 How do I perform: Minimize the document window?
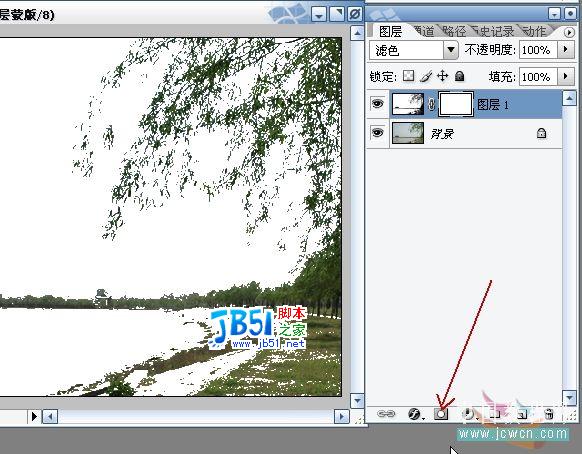point(319,14)
